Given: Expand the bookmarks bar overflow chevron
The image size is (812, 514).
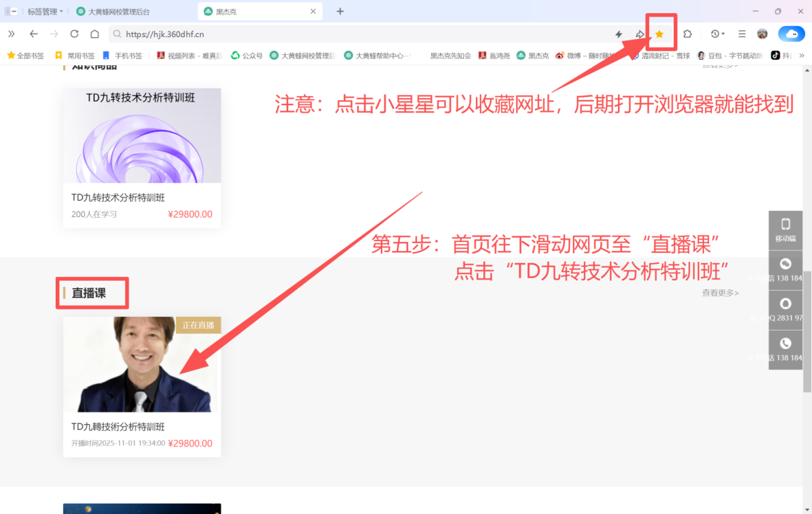Looking at the screenshot, I should pyautogui.click(x=801, y=56).
